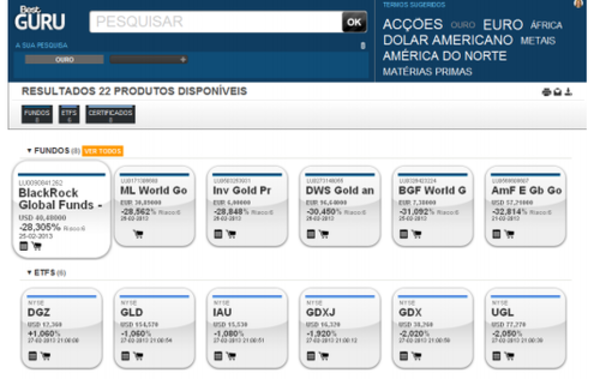Open the DGZ ticker name
The height and width of the screenshot is (379, 600).
(x=39, y=312)
